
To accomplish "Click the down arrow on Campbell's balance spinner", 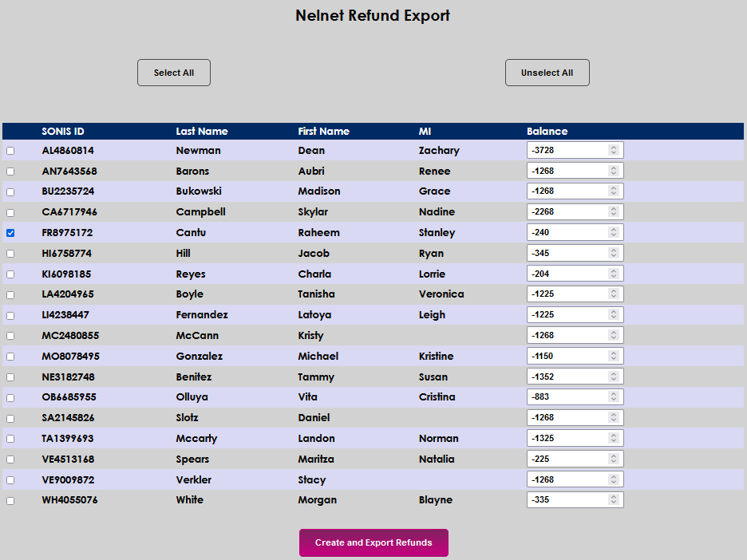I will point(615,214).
